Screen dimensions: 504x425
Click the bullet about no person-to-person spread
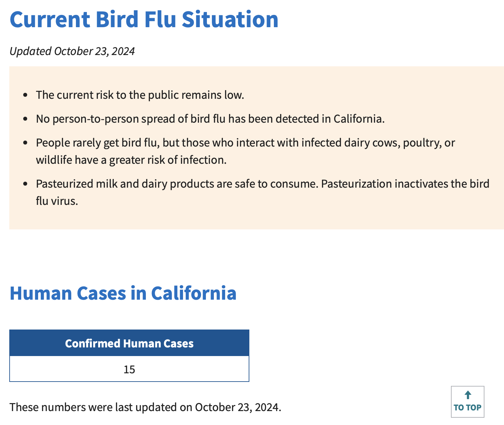pos(210,119)
